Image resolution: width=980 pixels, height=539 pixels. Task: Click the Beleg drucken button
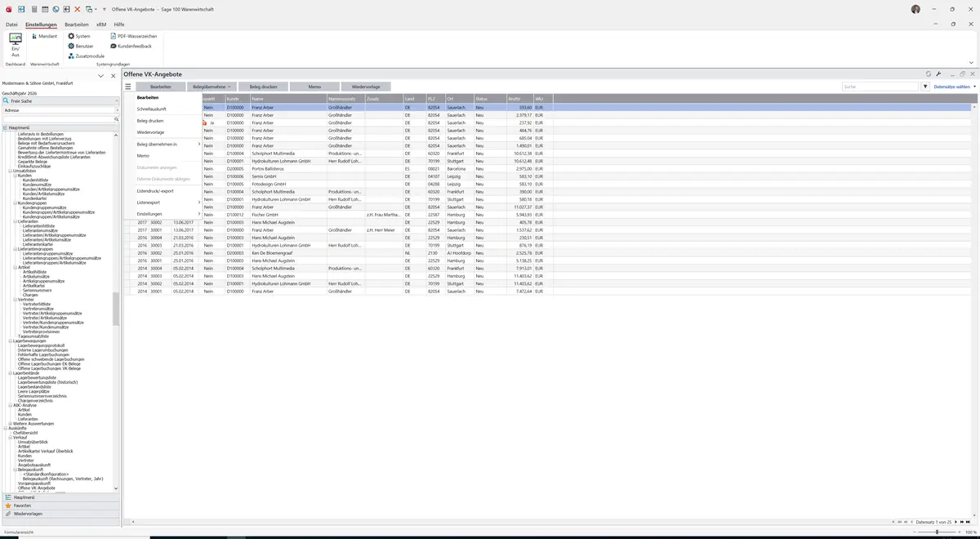(x=264, y=87)
